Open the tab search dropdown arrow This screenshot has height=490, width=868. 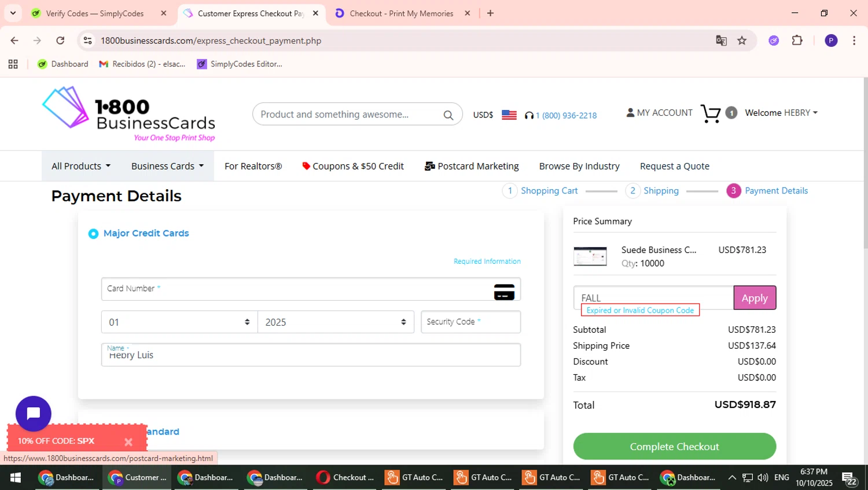13,13
